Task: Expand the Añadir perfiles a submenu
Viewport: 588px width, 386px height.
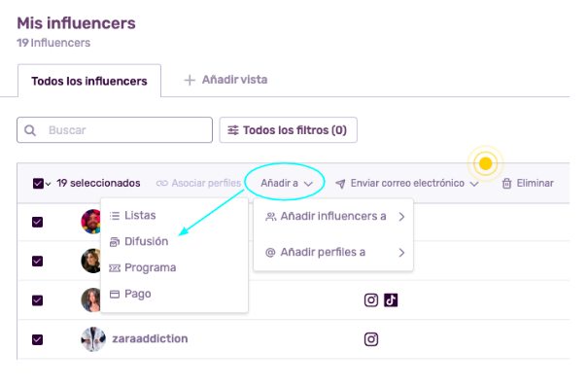Action: coord(333,252)
